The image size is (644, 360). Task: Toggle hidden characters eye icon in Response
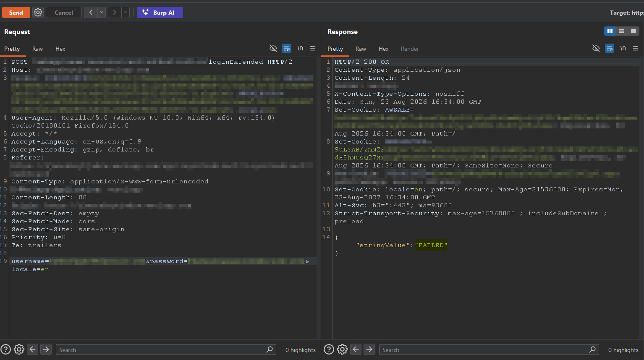point(596,48)
